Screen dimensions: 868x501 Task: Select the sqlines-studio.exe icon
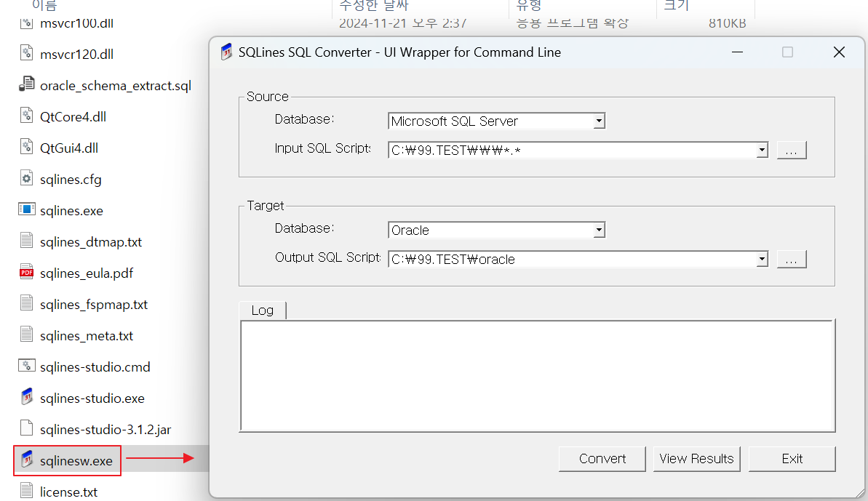(x=27, y=397)
